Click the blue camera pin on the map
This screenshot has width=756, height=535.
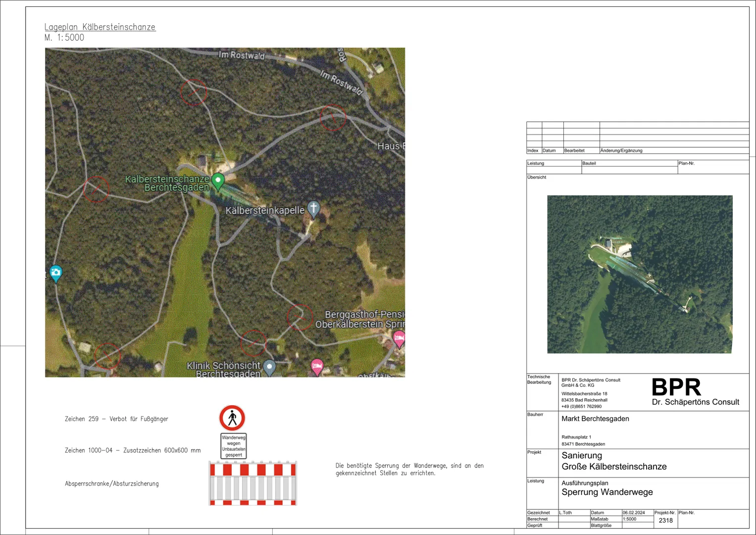pyautogui.click(x=56, y=272)
